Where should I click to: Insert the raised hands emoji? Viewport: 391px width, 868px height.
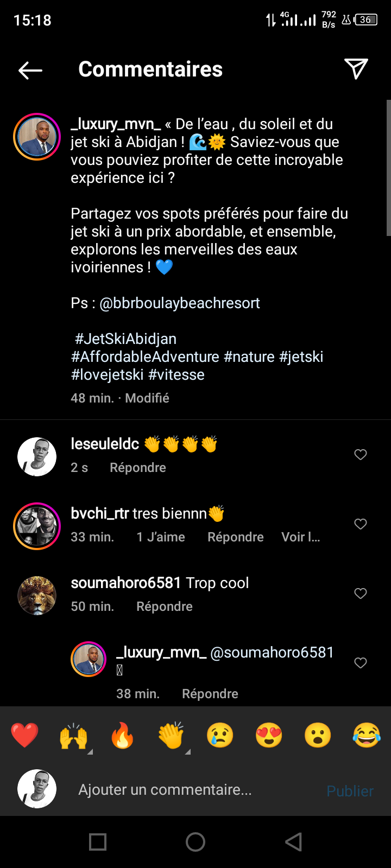click(74, 736)
